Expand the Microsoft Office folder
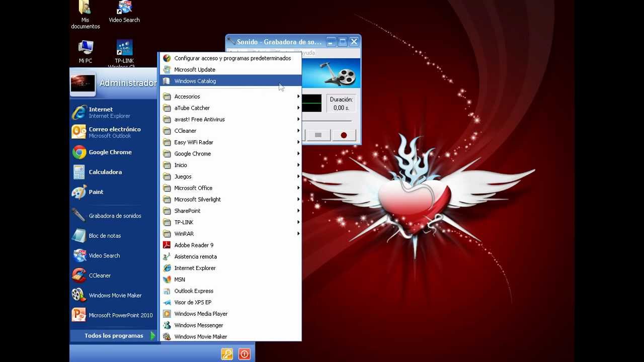The image size is (644, 362). click(230, 188)
